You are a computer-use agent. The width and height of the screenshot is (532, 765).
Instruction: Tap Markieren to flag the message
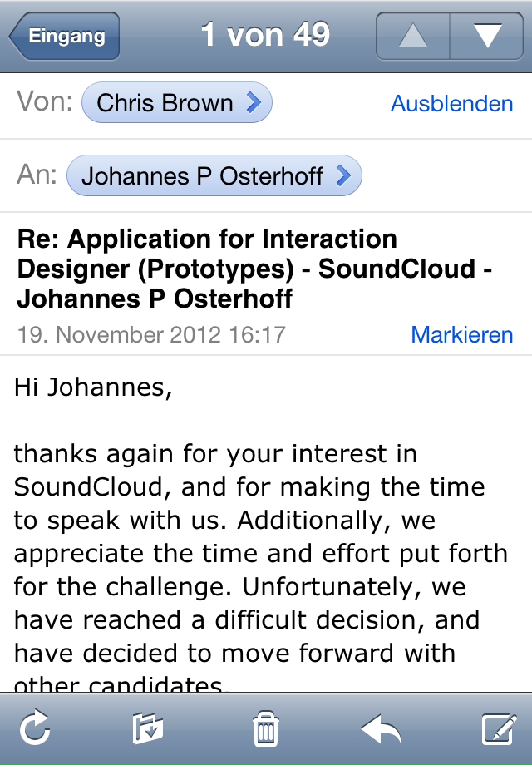[461, 335]
